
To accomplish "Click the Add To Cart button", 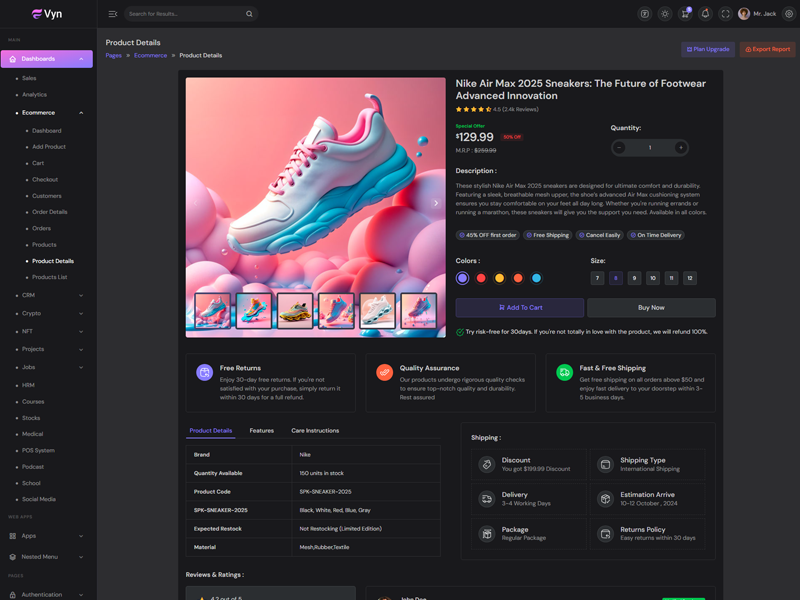I will [x=520, y=307].
